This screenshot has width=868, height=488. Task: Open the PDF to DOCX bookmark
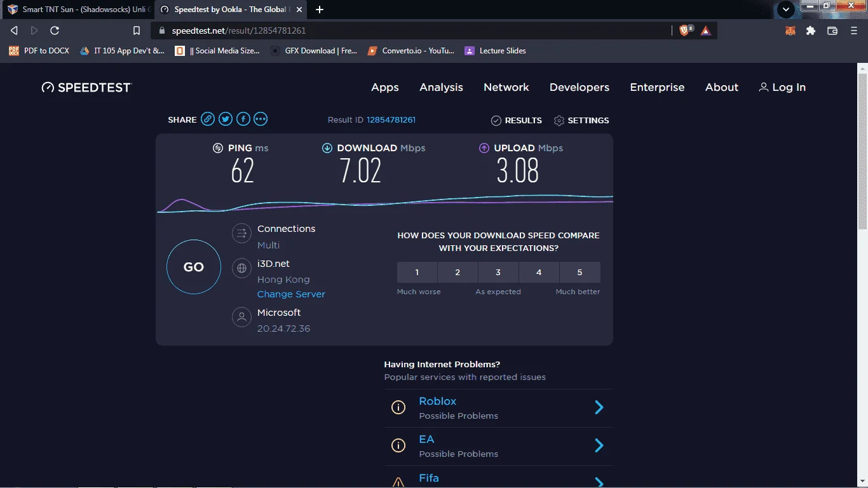click(x=39, y=51)
